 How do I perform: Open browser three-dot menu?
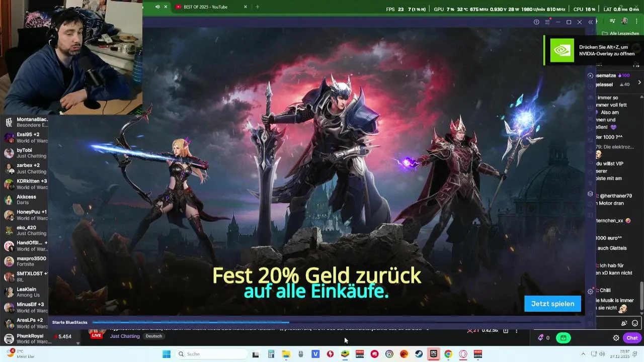coord(636,21)
